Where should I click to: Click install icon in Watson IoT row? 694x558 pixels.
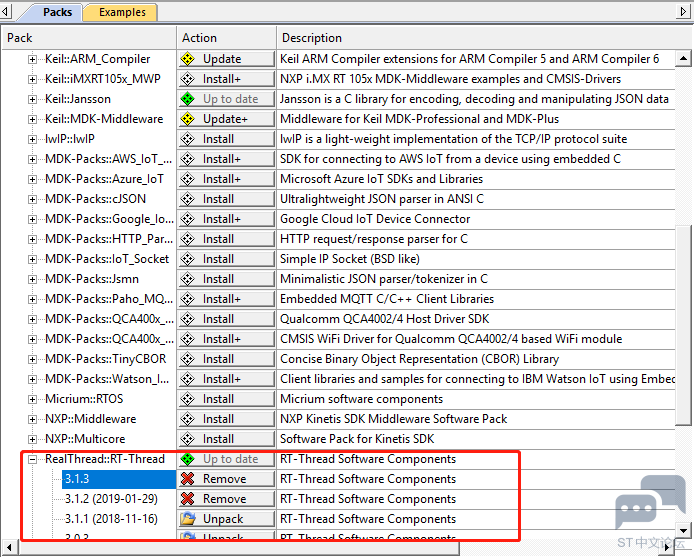pyautogui.click(x=188, y=379)
